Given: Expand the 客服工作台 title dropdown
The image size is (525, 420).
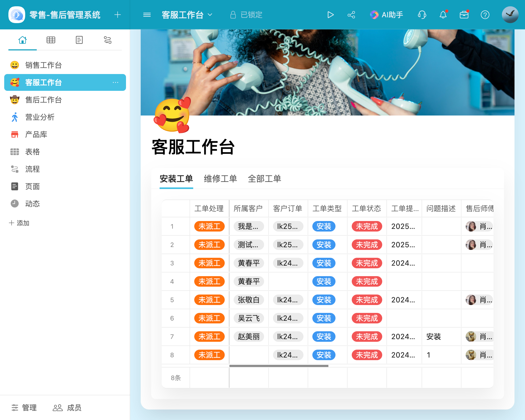Looking at the screenshot, I should [x=210, y=15].
